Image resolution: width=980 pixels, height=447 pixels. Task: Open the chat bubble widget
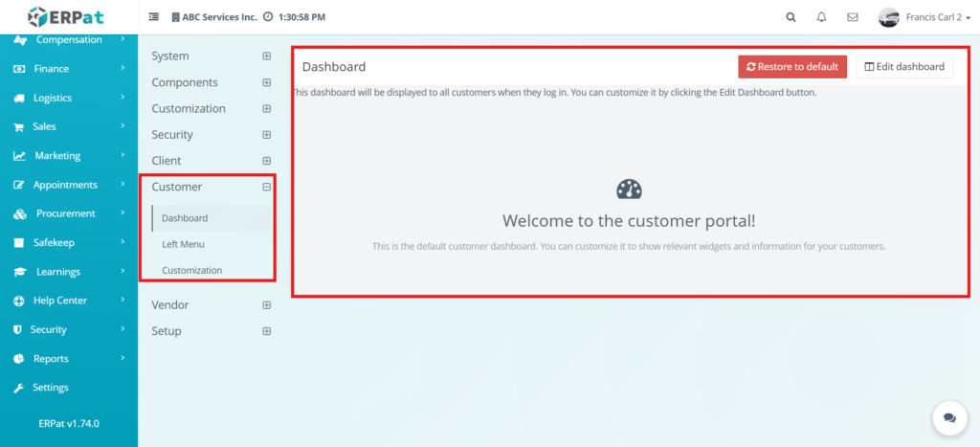[x=949, y=418]
